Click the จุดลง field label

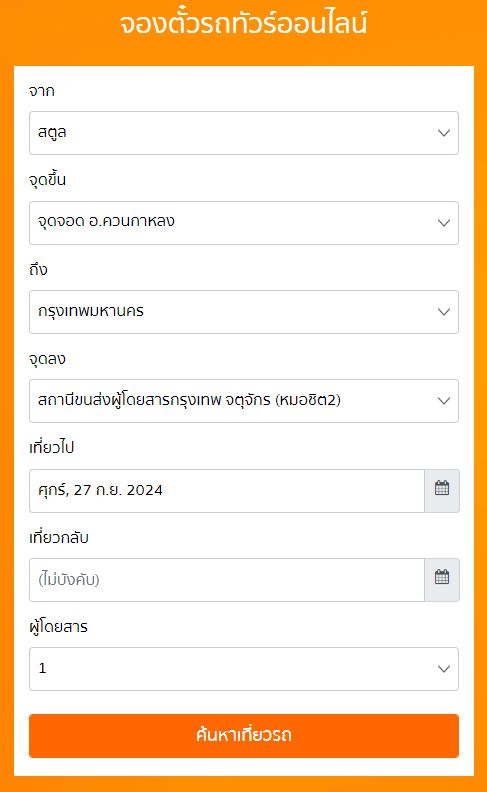[x=47, y=359]
